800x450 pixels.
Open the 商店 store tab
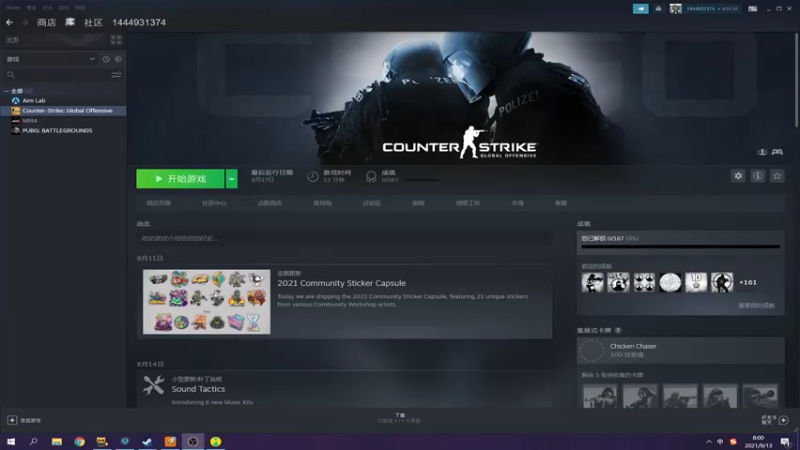click(46, 22)
